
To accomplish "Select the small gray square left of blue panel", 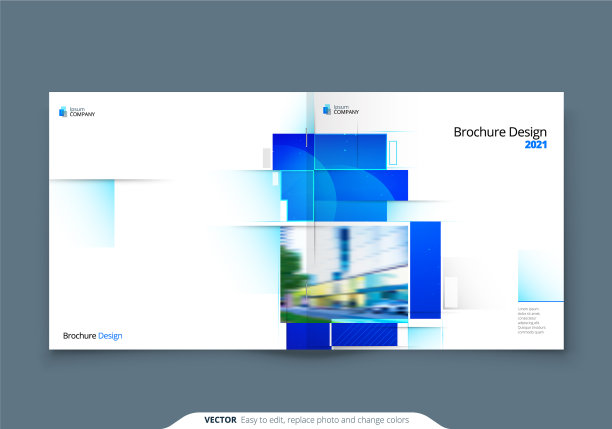I will 268,158.
